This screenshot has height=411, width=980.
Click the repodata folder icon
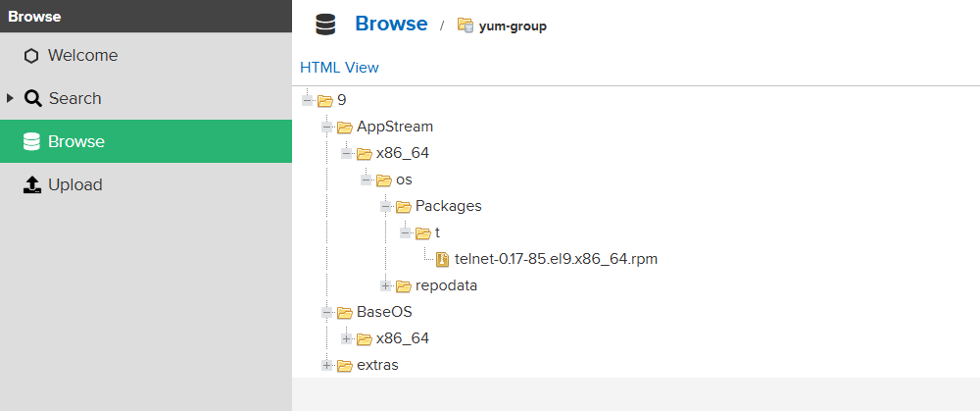(x=404, y=285)
